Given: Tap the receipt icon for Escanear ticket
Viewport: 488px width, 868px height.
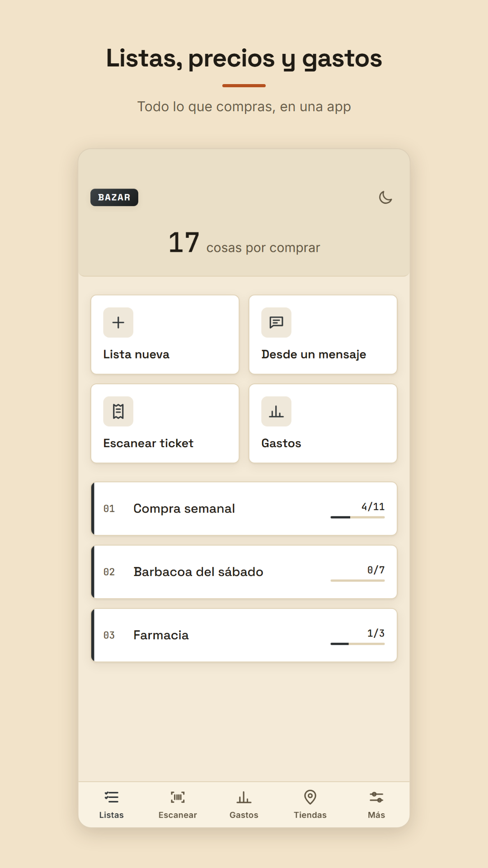Looking at the screenshot, I should 118,411.
